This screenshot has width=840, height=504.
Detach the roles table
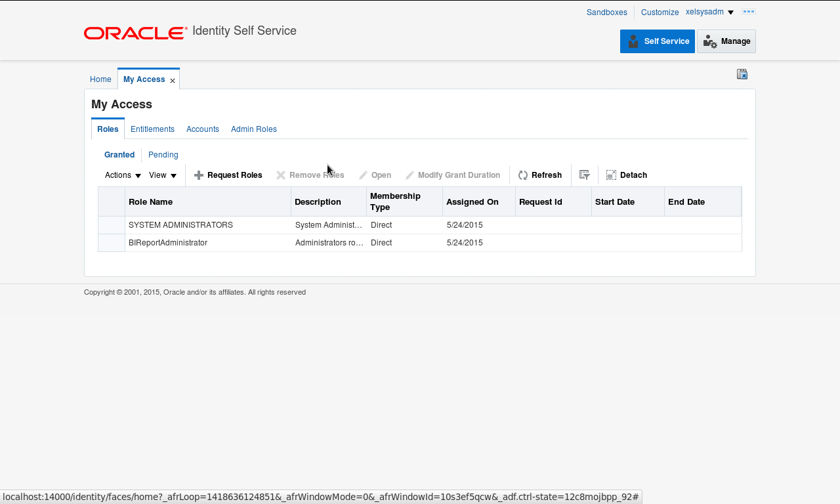tap(610, 175)
